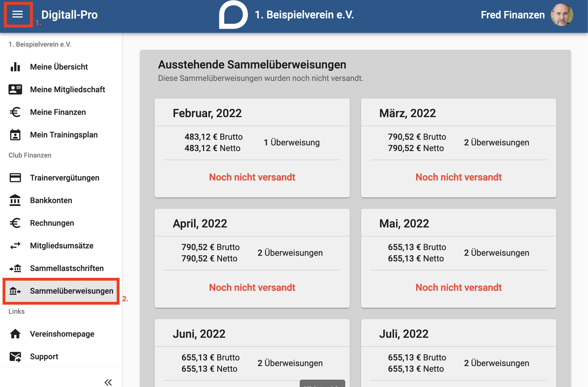This screenshot has height=387, width=588.
Task: Click the Digitall-Pro logo in header
Action: pyautogui.click(x=233, y=15)
